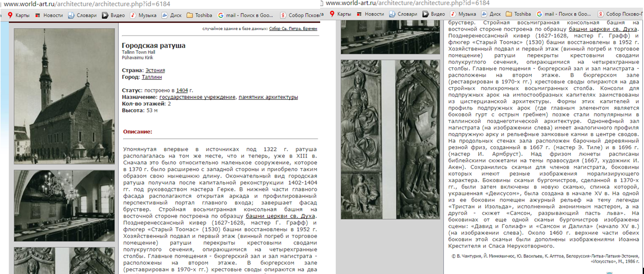Click the 1404 year link

[182, 90]
